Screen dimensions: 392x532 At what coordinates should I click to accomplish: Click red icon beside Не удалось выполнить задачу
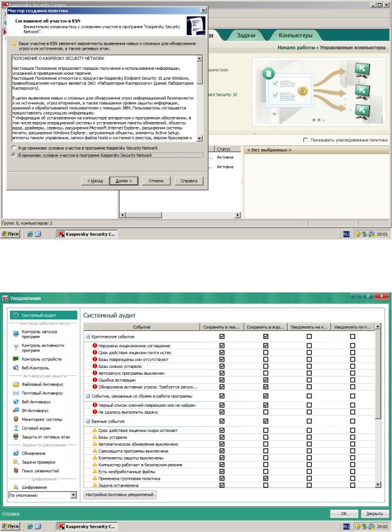click(95, 412)
